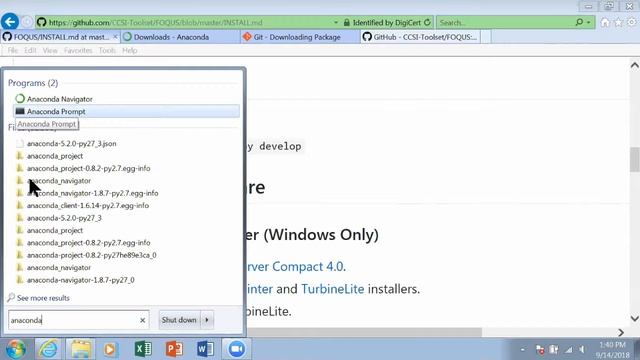Click the Windows Start orb
The width and height of the screenshot is (640, 360).
(x=16, y=349)
